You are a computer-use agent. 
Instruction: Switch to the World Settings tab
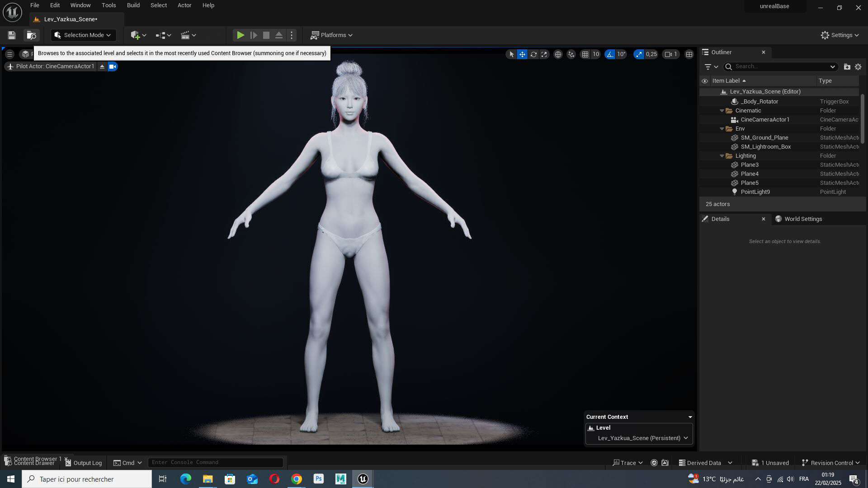(x=798, y=219)
